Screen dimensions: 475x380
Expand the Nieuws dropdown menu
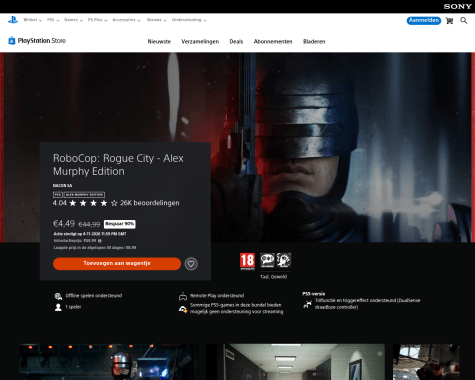(x=156, y=20)
